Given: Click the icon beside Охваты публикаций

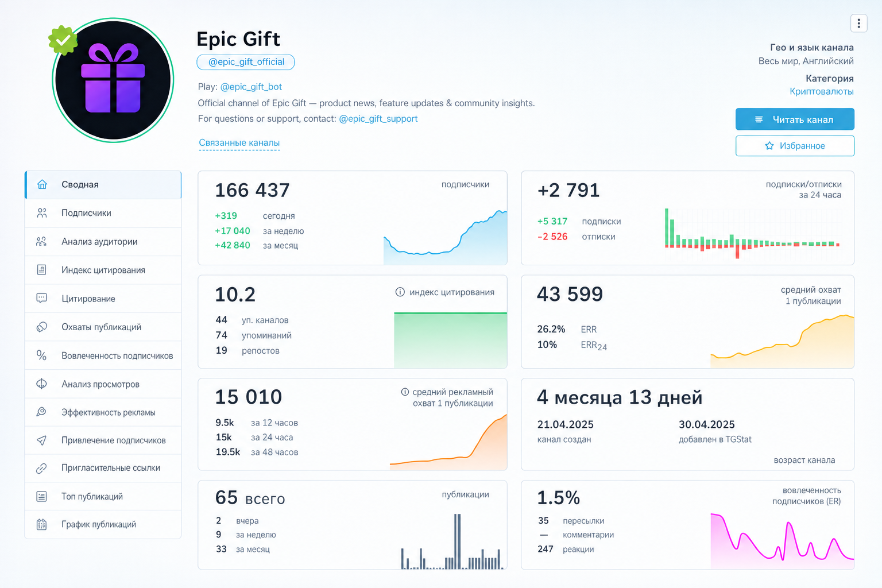Looking at the screenshot, I should click(x=41, y=327).
